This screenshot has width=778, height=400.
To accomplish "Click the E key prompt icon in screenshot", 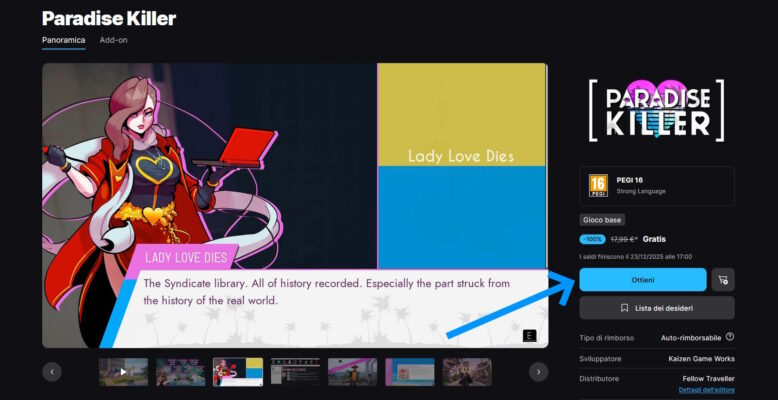I will tap(529, 335).
